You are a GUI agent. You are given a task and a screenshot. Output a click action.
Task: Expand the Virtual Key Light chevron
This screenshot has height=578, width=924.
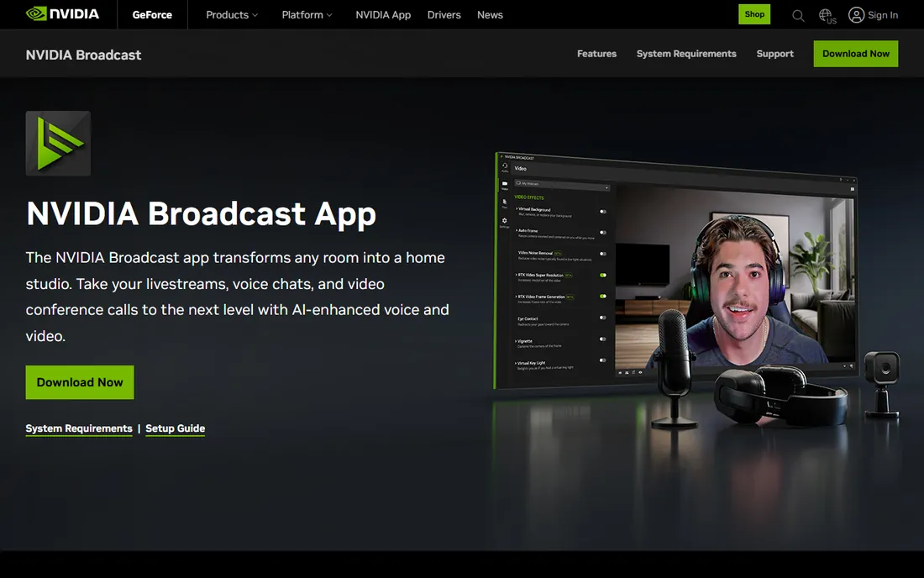tap(517, 362)
